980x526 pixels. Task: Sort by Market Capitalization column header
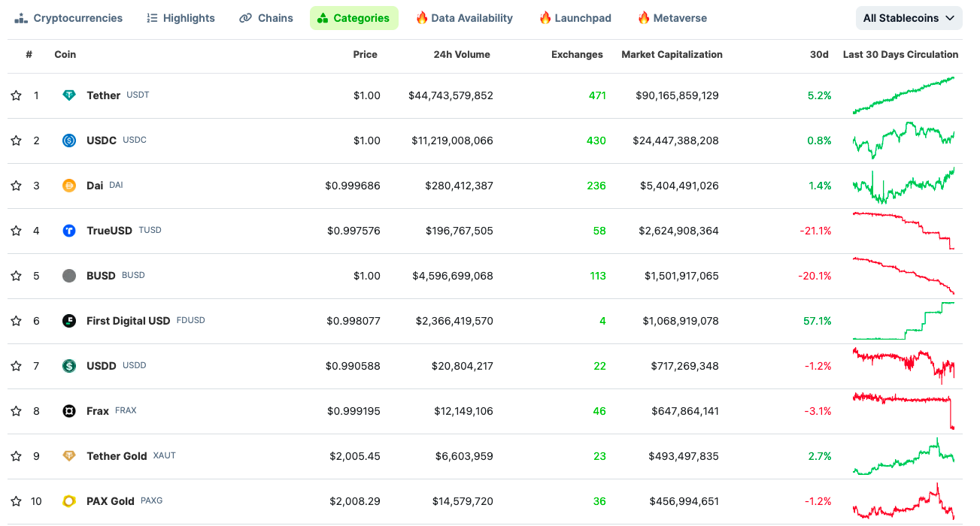[672, 54]
